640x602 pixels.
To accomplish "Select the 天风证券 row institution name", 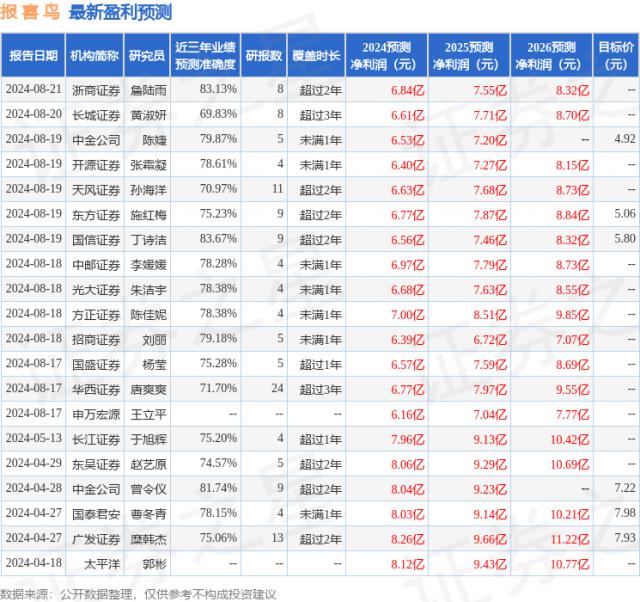I will tap(95, 189).
